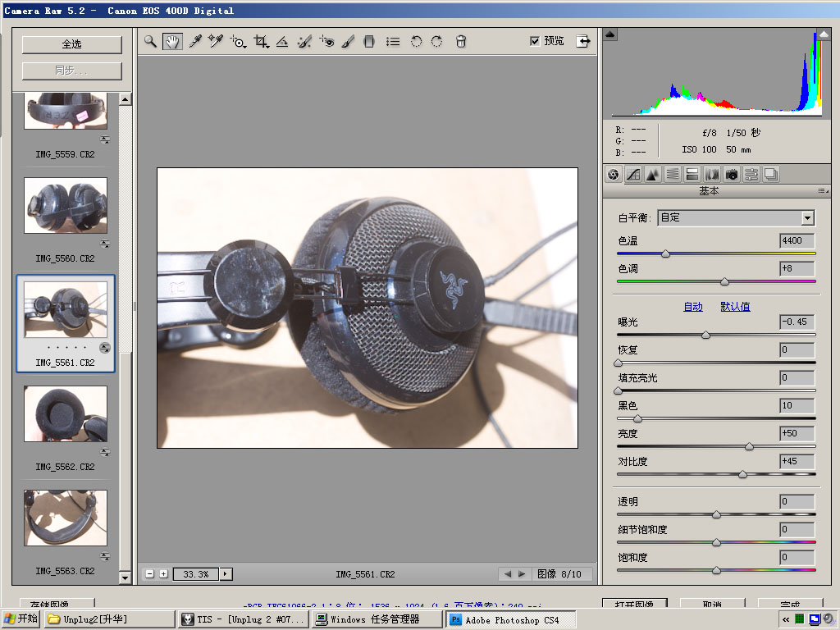Select the Adjustment Brush tool
The image size is (840, 630).
tap(348, 41)
